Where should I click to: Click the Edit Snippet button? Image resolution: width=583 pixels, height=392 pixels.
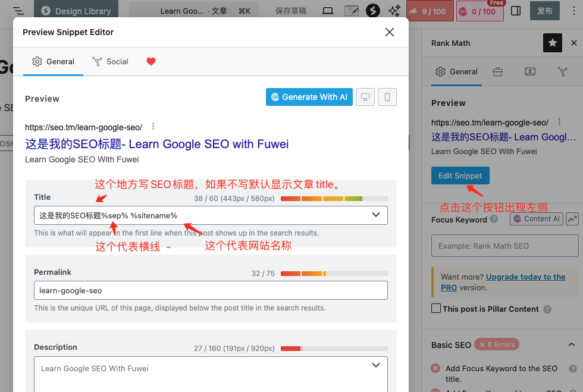[460, 176]
